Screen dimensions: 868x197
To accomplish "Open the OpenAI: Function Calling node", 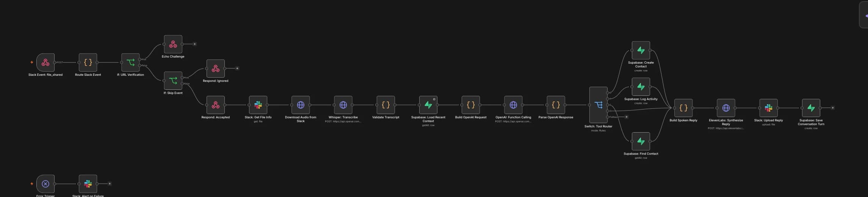I will [x=513, y=105].
